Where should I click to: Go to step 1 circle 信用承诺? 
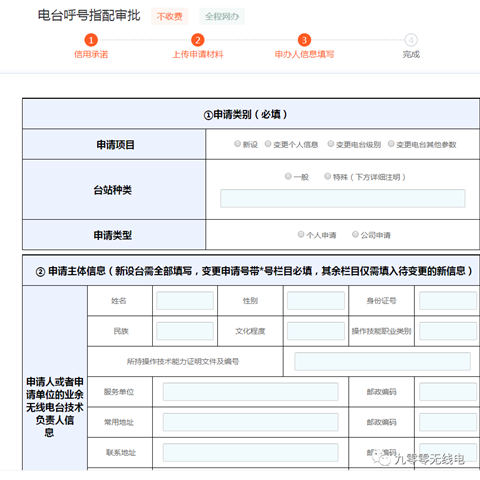[91, 40]
